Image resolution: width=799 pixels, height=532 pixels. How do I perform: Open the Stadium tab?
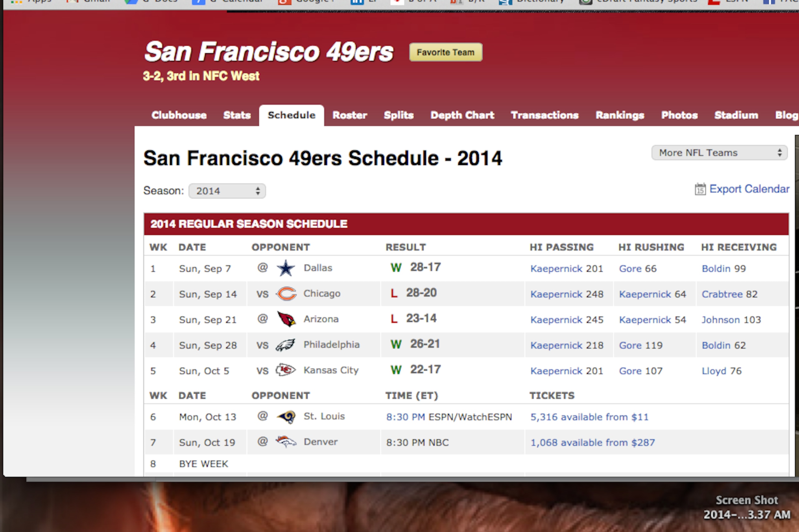point(736,115)
